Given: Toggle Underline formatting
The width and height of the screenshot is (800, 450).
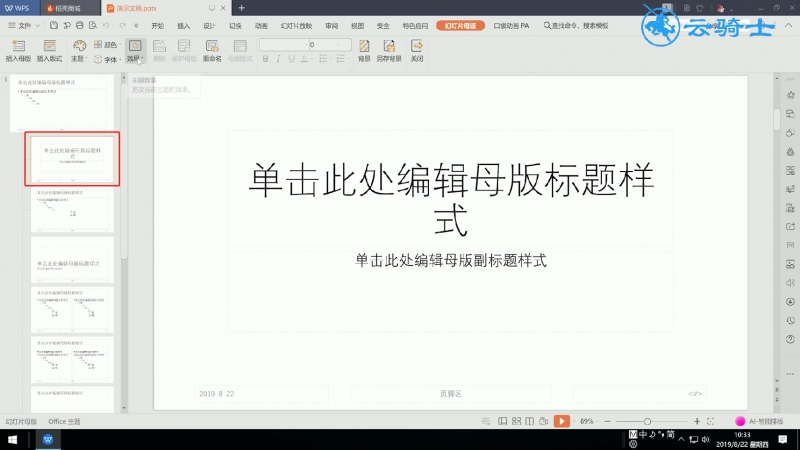Looking at the screenshot, I should click(291, 59).
